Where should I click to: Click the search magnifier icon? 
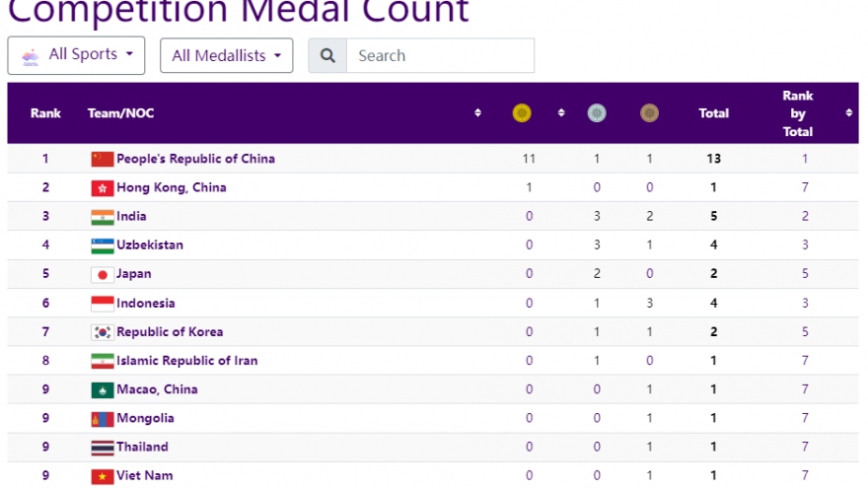click(x=327, y=56)
